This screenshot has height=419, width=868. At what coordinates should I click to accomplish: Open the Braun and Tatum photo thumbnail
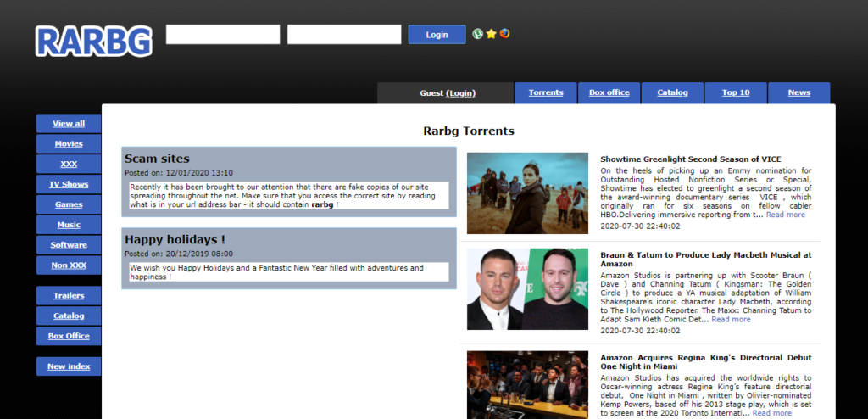pos(527,288)
